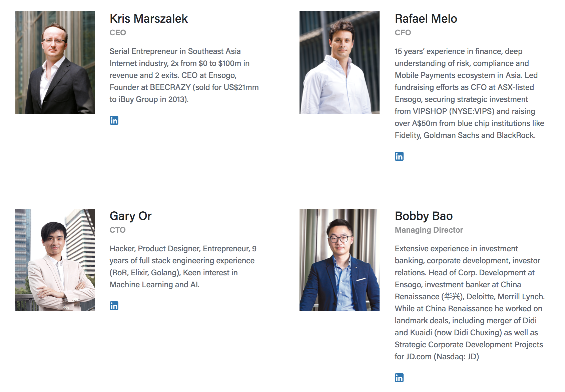Screen dimensions: 565x392
Task: Click Bobby Bao's bio about China Renaissance
Action: pyautogui.click(x=470, y=303)
